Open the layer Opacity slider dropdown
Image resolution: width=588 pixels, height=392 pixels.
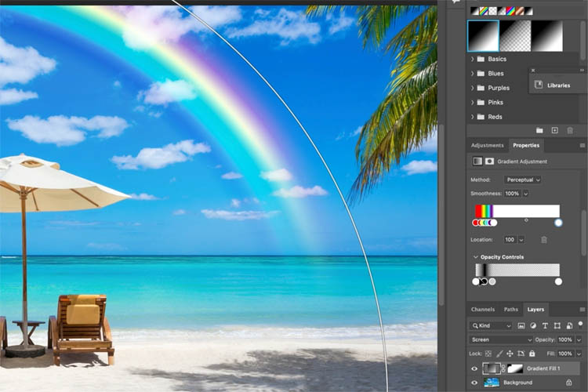click(x=579, y=339)
